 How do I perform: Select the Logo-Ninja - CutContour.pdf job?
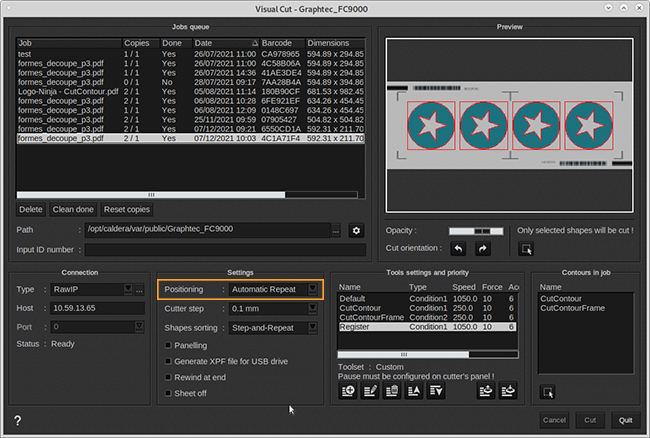(68, 91)
